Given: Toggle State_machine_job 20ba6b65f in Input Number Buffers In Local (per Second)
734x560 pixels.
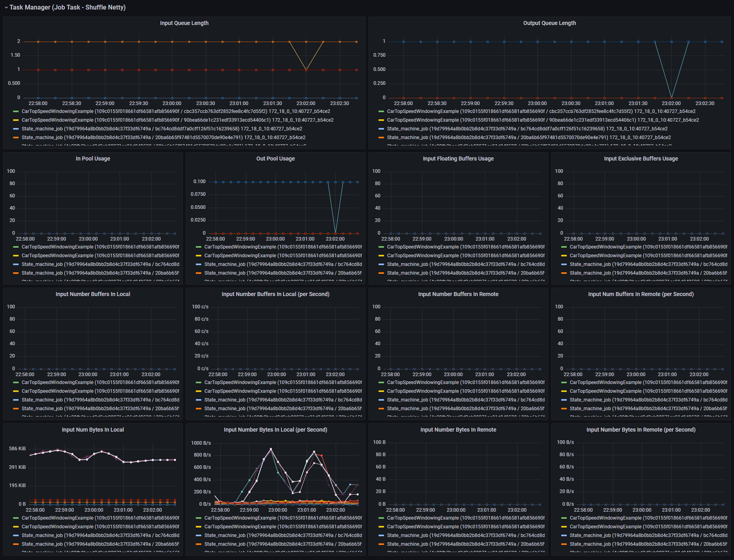Looking at the screenshot, I should pyautogui.click(x=283, y=409).
